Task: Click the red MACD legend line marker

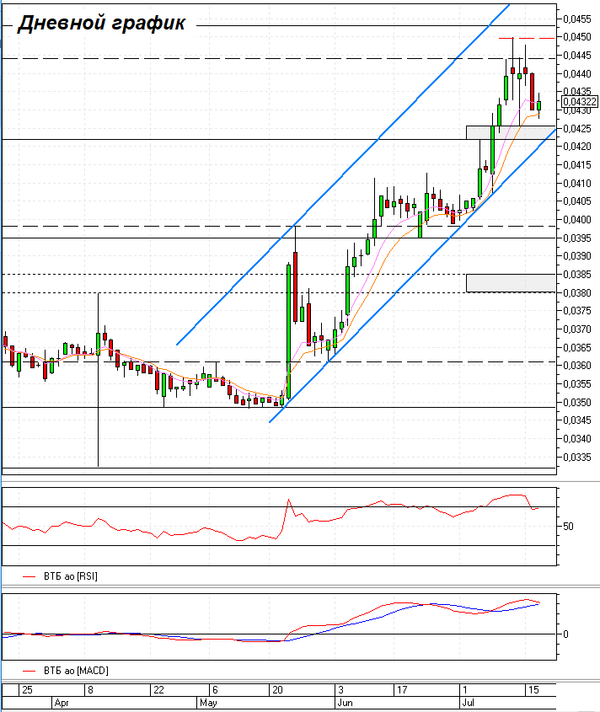Action: 29,671
